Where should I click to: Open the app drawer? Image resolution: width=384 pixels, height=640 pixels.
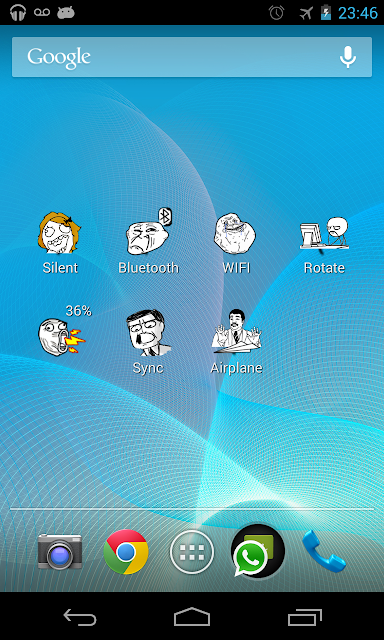point(192,552)
